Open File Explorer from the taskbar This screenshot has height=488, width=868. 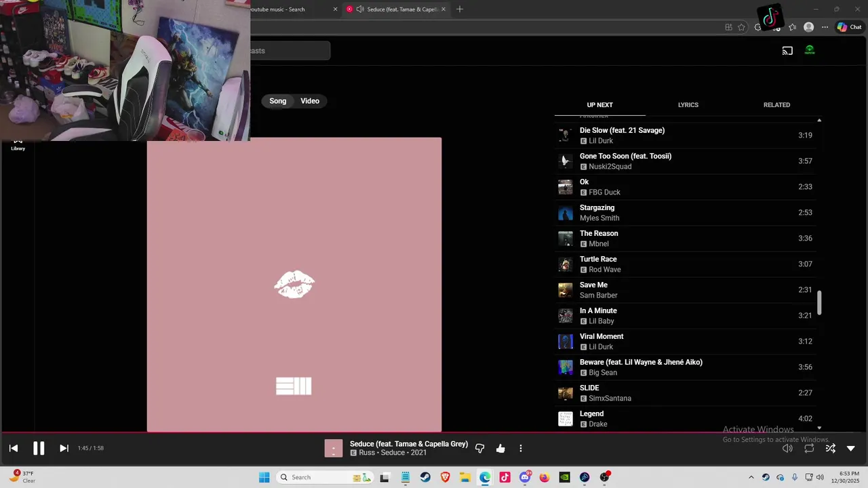pyautogui.click(x=465, y=477)
